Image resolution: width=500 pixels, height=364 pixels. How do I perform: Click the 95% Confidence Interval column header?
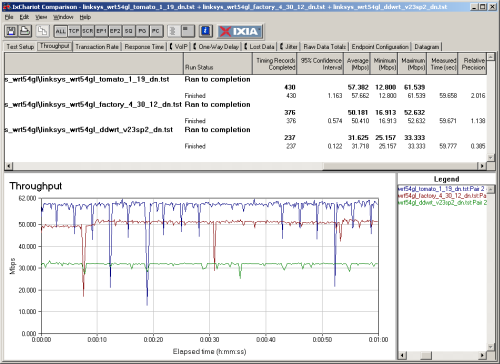[320, 63]
